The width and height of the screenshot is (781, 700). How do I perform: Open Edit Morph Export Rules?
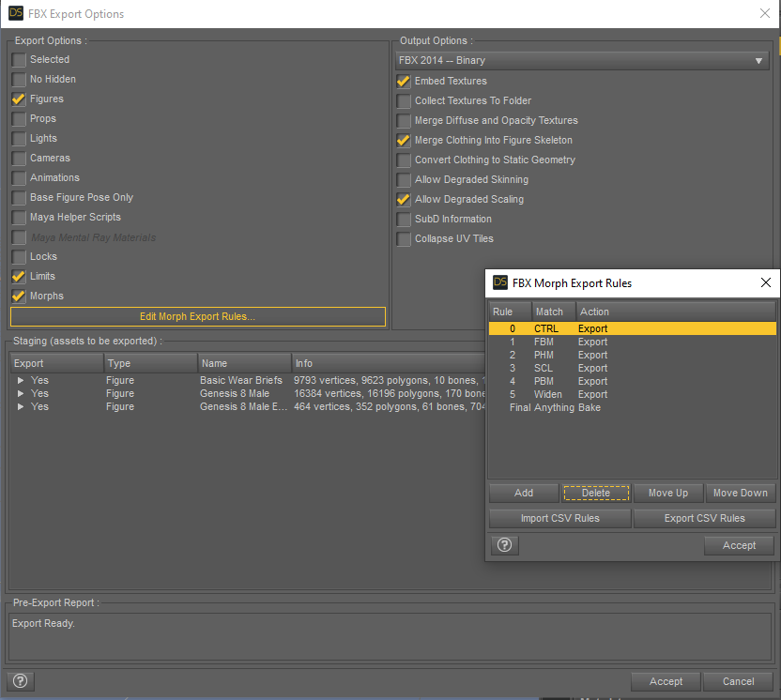198,316
